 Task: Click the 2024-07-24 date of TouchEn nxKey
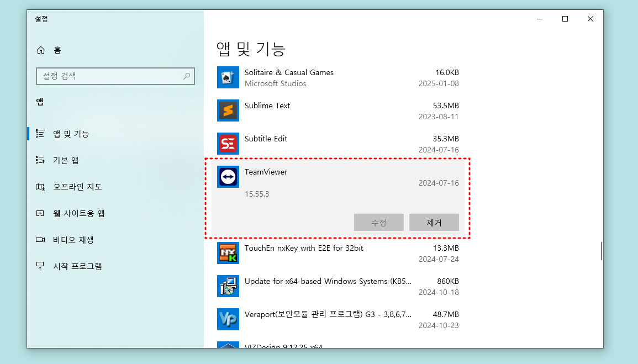tap(439, 259)
